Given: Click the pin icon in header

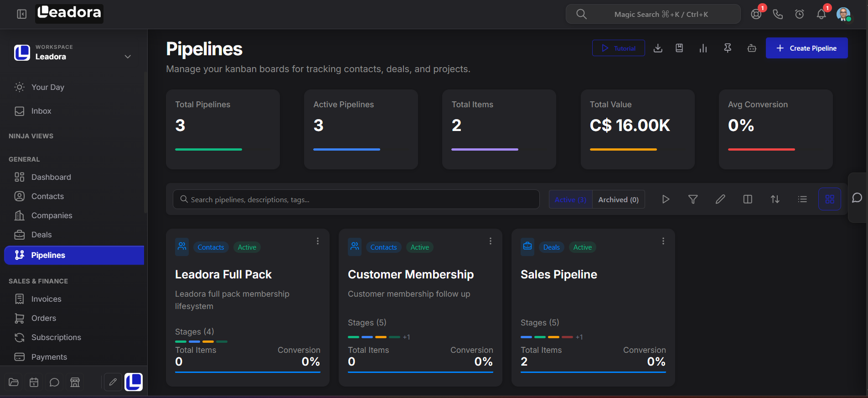Looking at the screenshot, I should pos(728,48).
